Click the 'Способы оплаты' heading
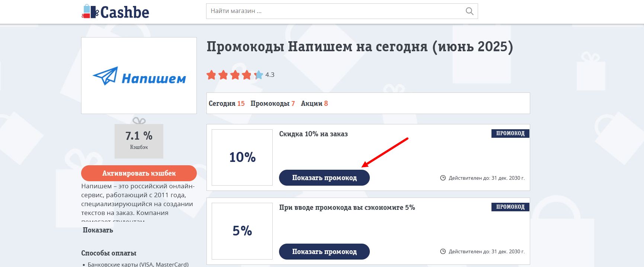The height and width of the screenshot is (267, 644). point(109,253)
